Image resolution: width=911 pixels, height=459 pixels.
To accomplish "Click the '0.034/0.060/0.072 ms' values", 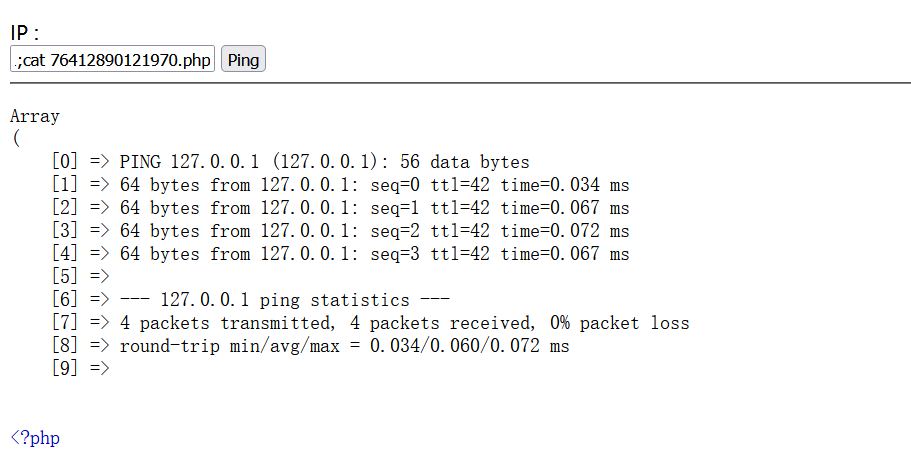I will point(469,346).
